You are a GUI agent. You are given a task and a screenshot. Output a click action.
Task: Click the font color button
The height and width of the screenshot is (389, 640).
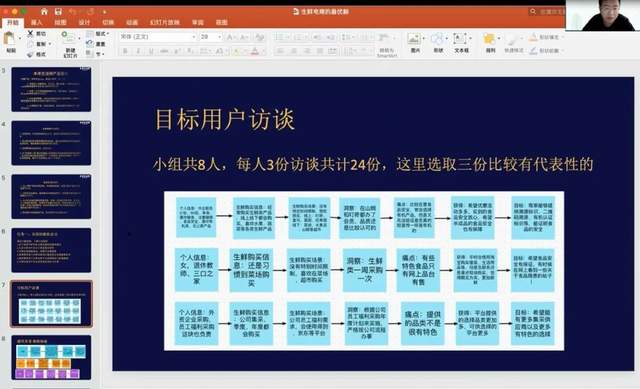[255, 51]
